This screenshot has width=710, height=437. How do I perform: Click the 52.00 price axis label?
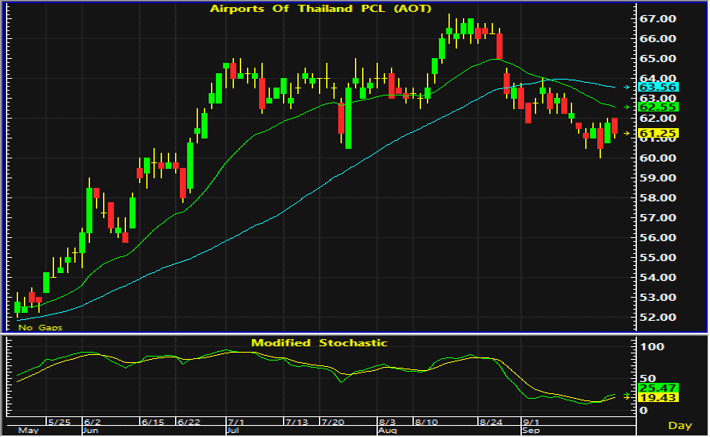(657, 317)
